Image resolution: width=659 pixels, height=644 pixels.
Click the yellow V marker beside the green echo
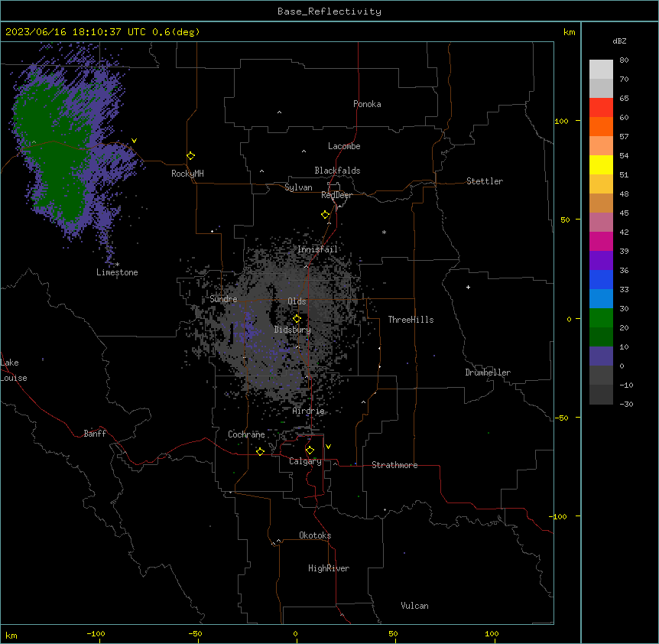pyautogui.click(x=134, y=141)
